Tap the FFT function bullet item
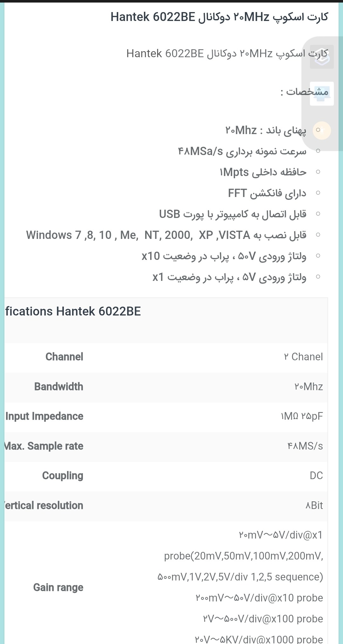This screenshot has height=644, width=343. (x=267, y=193)
